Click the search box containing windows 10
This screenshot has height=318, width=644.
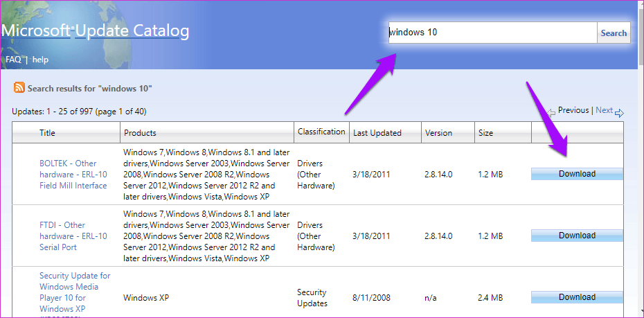tap(492, 33)
